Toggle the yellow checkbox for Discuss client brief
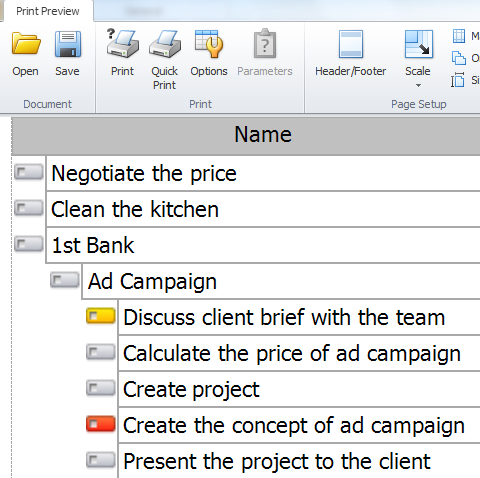The image size is (480, 478). (101, 316)
